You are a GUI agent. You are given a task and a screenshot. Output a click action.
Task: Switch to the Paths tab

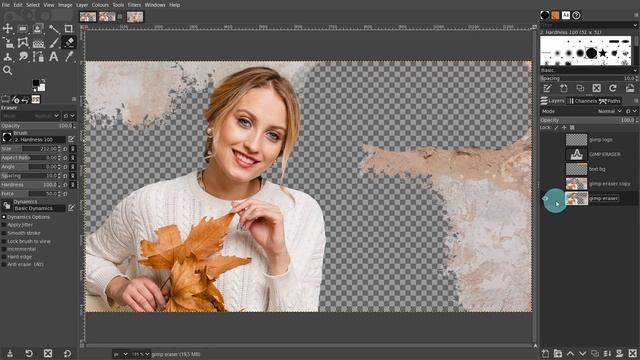click(610, 101)
